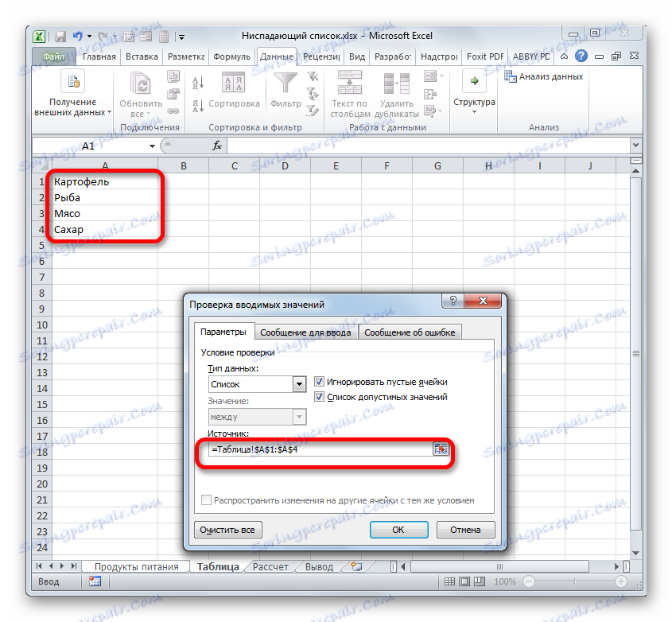Switch to the Формулы ribbon tab
The width and height of the screenshot is (672, 622).
[232, 56]
